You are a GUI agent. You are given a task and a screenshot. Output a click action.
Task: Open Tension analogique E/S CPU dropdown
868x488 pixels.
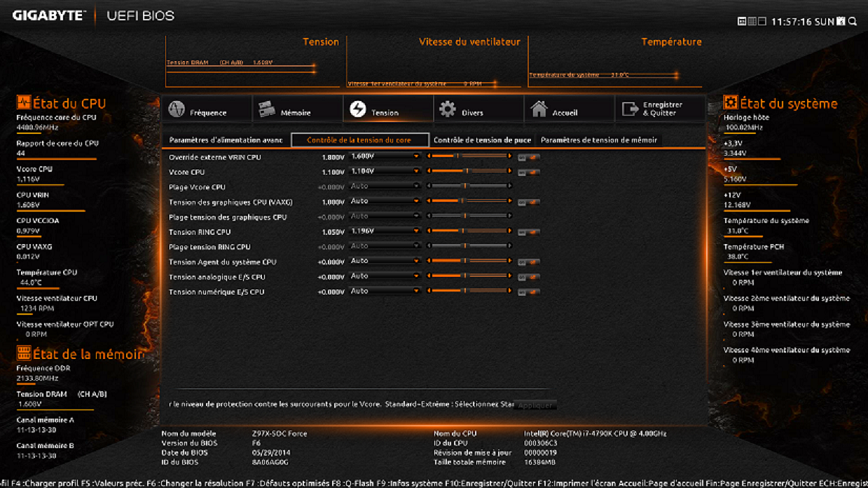(x=385, y=276)
